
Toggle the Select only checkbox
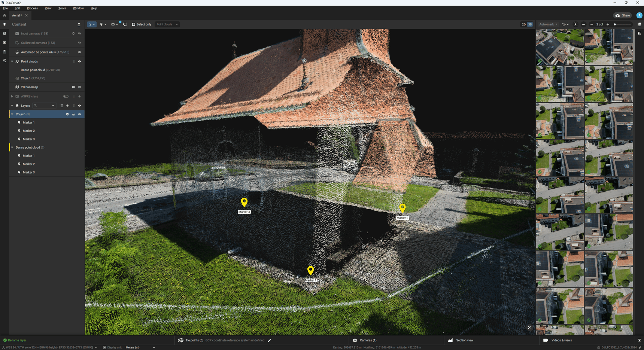coord(133,24)
